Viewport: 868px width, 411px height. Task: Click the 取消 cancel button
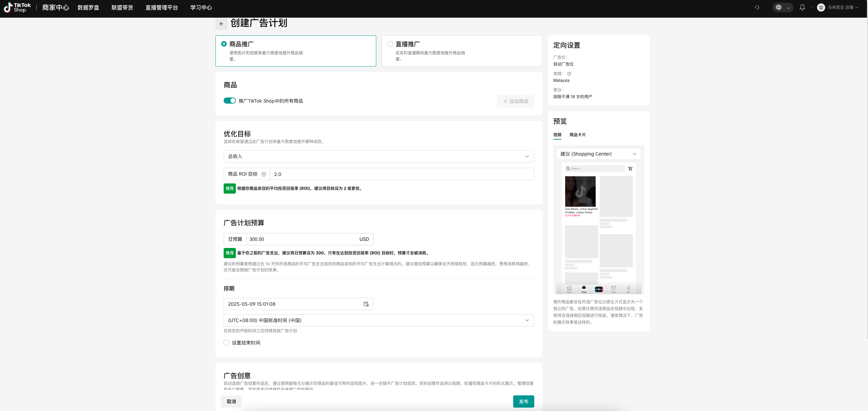[x=231, y=401]
